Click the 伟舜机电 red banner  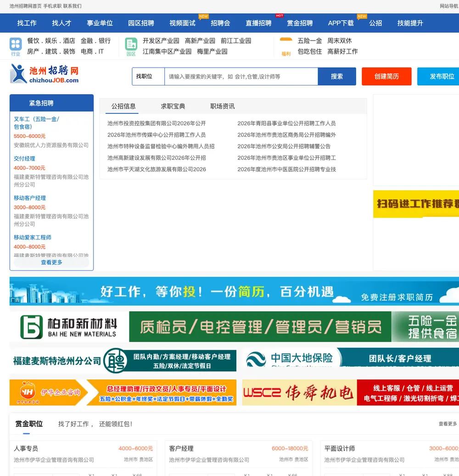coord(351,392)
